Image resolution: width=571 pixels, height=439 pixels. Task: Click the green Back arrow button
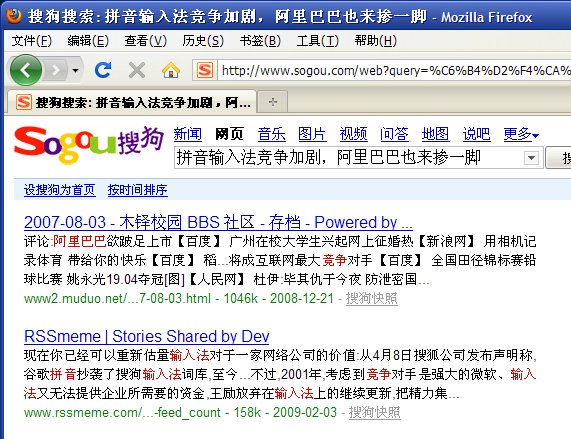click(26, 70)
